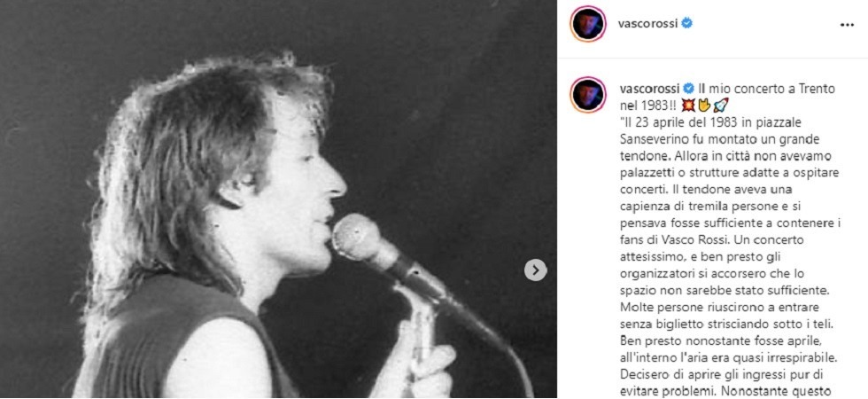Go to next photo with carousel arrow
Screen dimensions: 868x399
(x=535, y=270)
